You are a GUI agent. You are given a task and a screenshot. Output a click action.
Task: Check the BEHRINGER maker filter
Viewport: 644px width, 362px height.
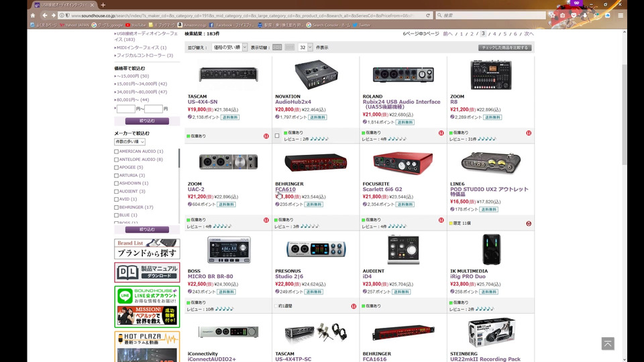coord(116,208)
